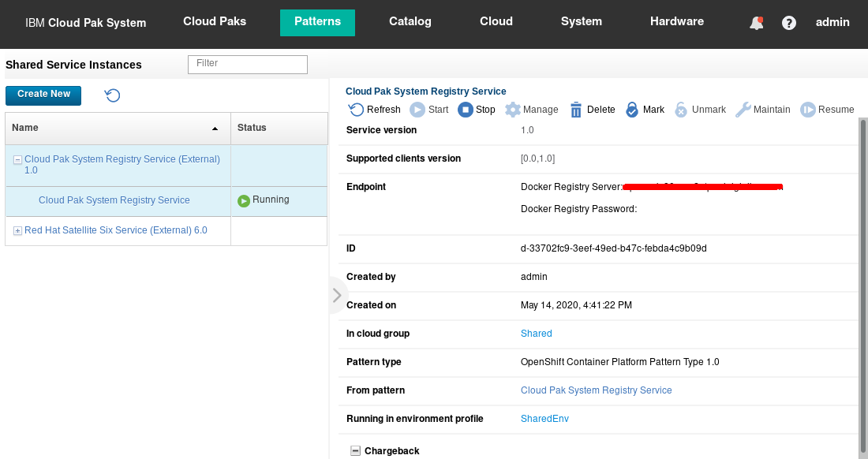Click the Delete trash can icon
The height and width of the screenshot is (459, 868).
576,110
